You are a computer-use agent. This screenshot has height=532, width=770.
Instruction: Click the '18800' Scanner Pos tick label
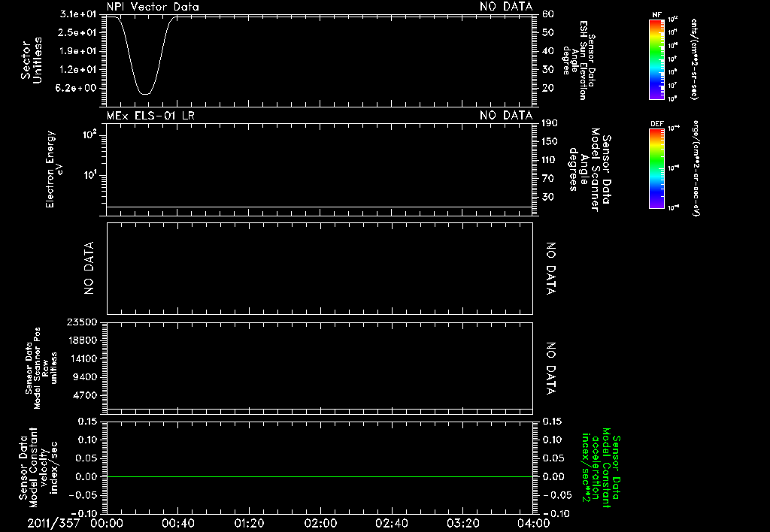(82, 340)
